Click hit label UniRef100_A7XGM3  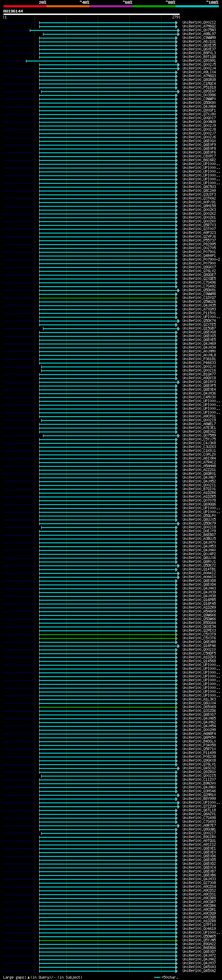point(199,309)
